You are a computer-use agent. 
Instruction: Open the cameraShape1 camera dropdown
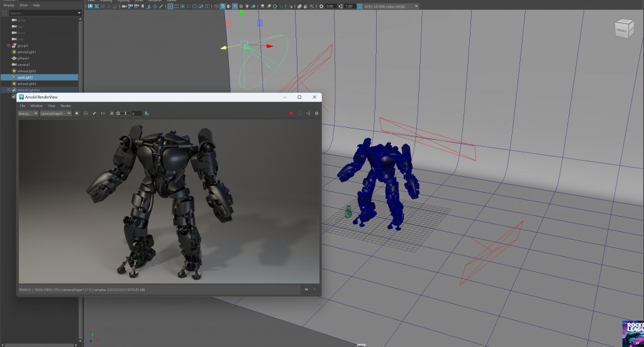(x=56, y=113)
